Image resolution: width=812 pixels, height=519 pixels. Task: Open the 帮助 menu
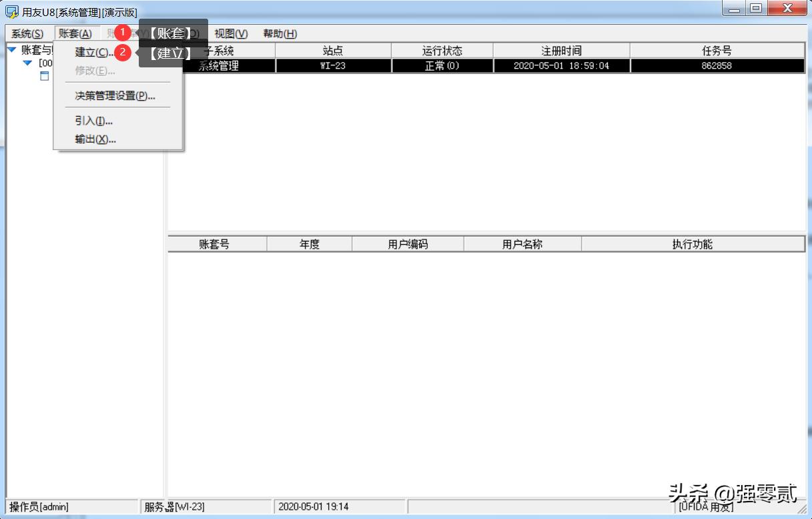tap(280, 33)
